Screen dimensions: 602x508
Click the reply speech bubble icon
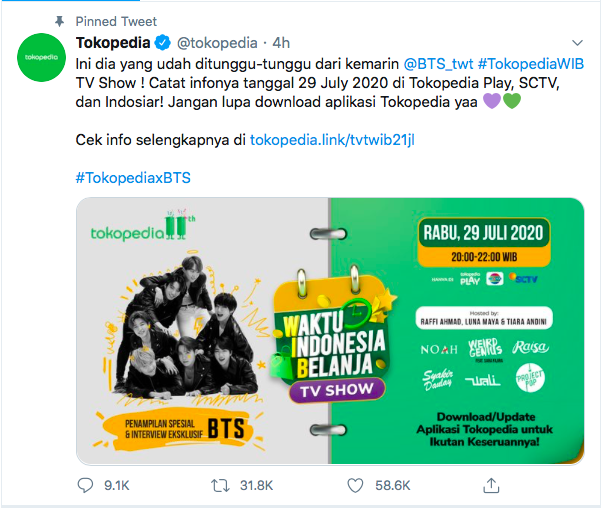click(x=85, y=485)
